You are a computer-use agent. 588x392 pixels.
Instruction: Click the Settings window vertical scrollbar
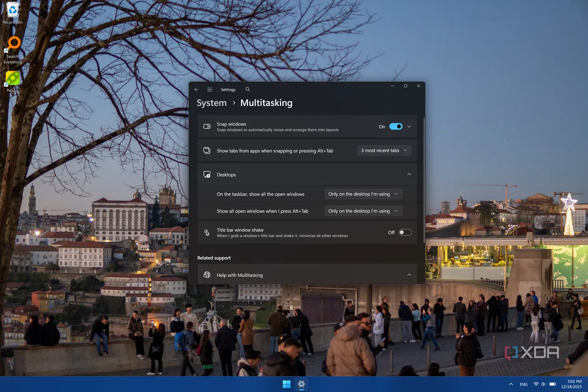424,180
